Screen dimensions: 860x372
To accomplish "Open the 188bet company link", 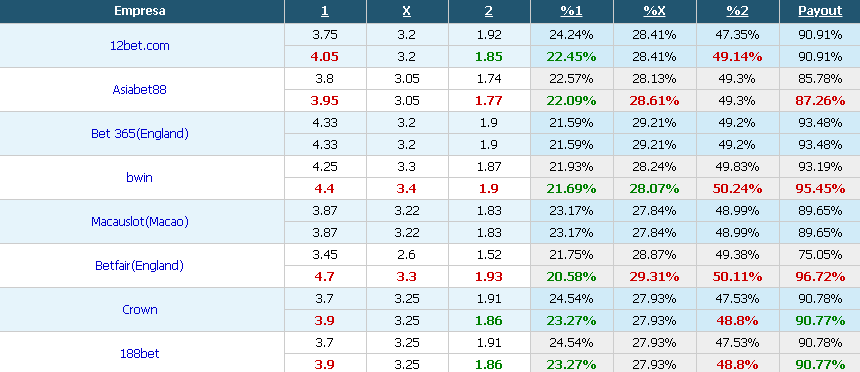I will click(x=139, y=353).
